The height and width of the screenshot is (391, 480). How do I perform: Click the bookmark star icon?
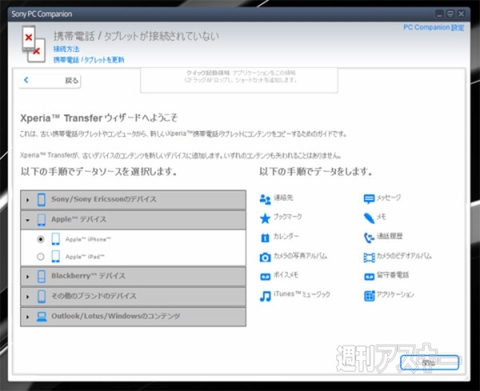coord(265,218)
